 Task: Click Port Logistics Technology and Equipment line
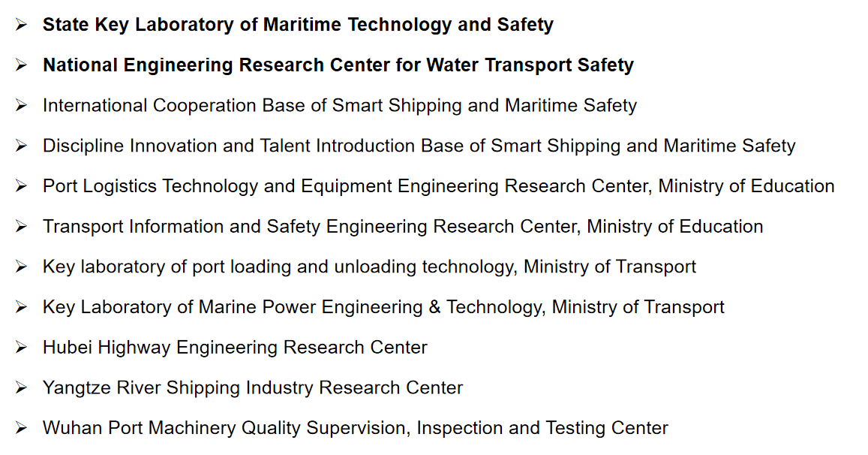pyautogui.click(x=438, y=186)
